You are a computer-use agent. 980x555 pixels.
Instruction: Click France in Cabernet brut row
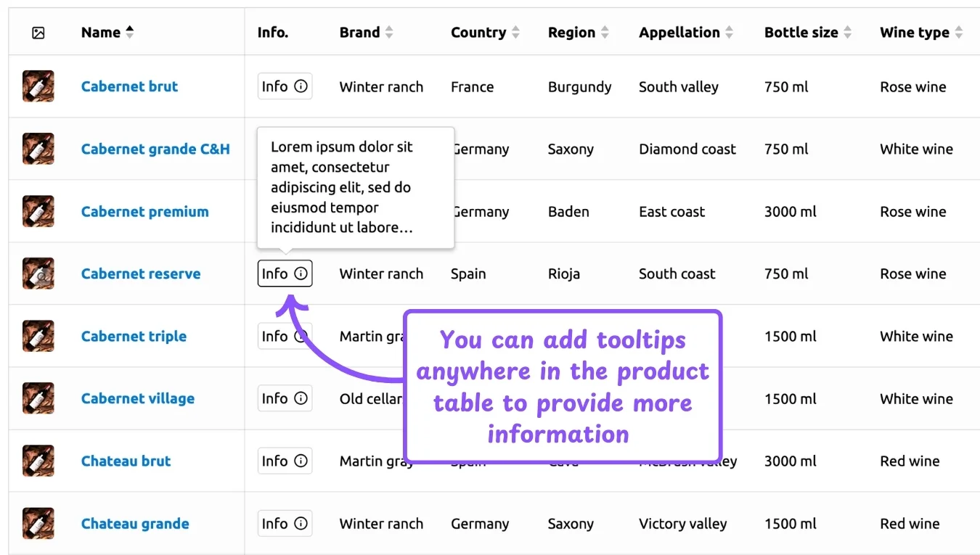pyautogui.click(x=472, y=87)
